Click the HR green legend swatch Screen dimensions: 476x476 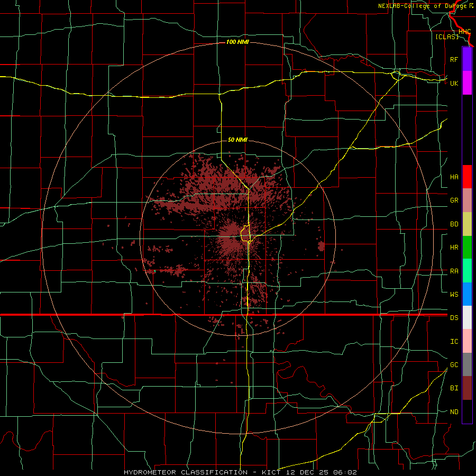point(467,247)
